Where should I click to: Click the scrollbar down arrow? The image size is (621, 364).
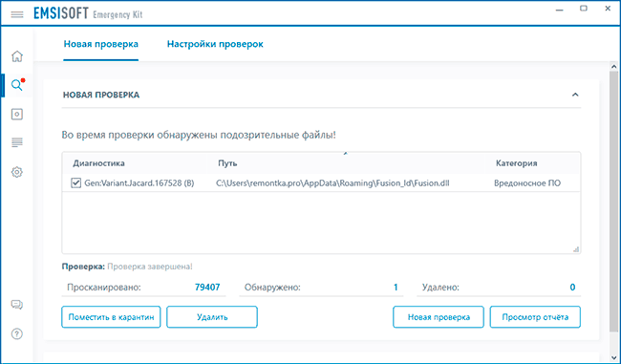(x=614, y=357)
